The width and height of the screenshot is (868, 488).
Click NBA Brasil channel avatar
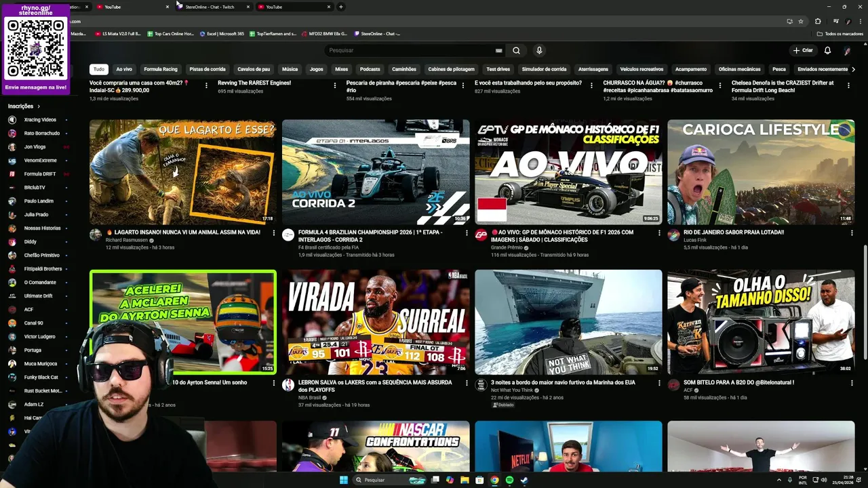(x=288, y=385)
